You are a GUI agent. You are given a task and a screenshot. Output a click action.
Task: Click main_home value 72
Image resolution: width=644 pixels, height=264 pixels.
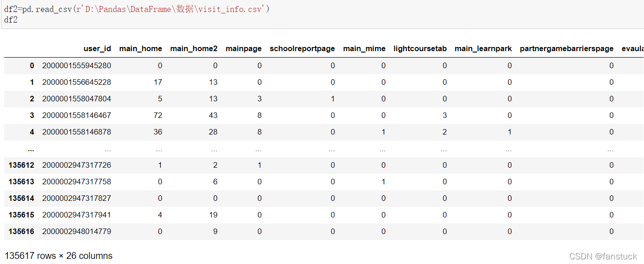pyautogui.click(x=158, y=115)
